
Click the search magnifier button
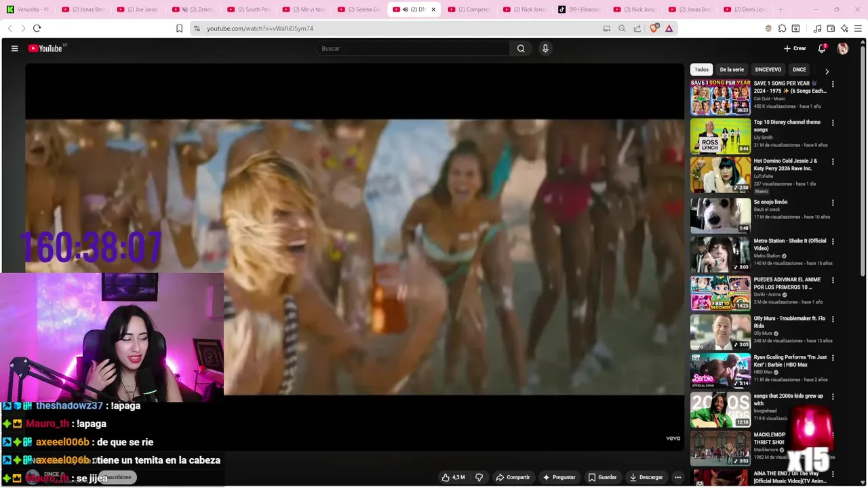click(521, 48)
